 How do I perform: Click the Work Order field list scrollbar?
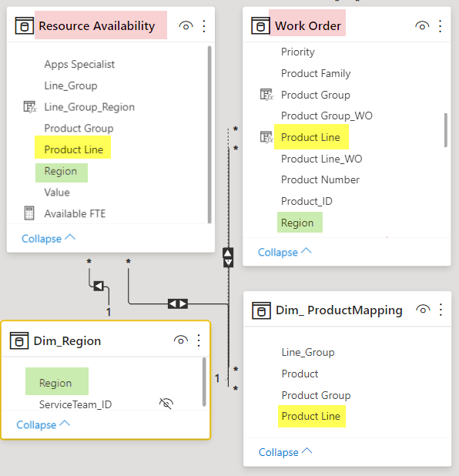tap(446, 130)
